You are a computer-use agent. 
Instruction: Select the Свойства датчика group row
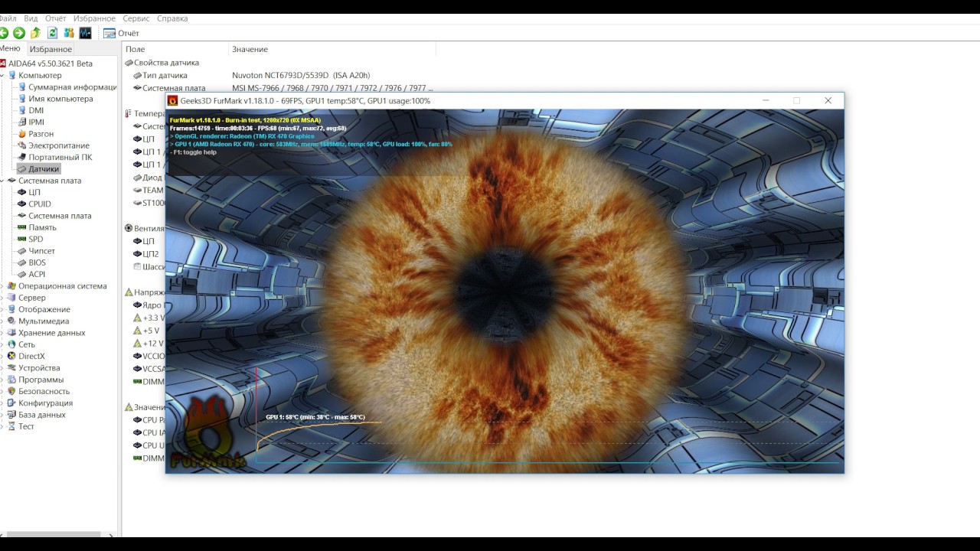(166, 63)
